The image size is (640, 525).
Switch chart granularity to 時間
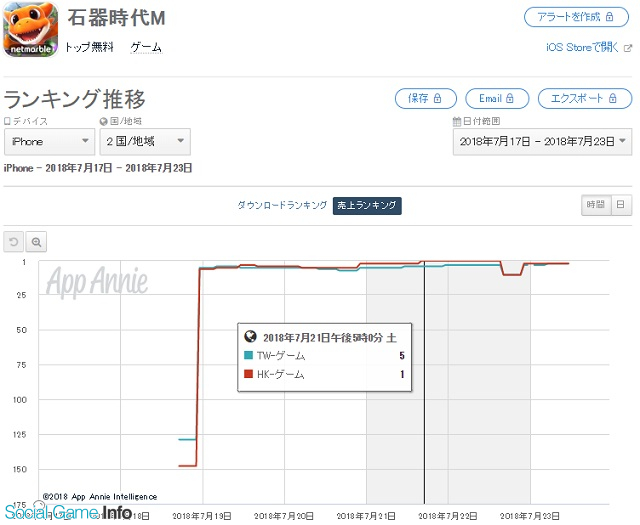tap(596, 205)
